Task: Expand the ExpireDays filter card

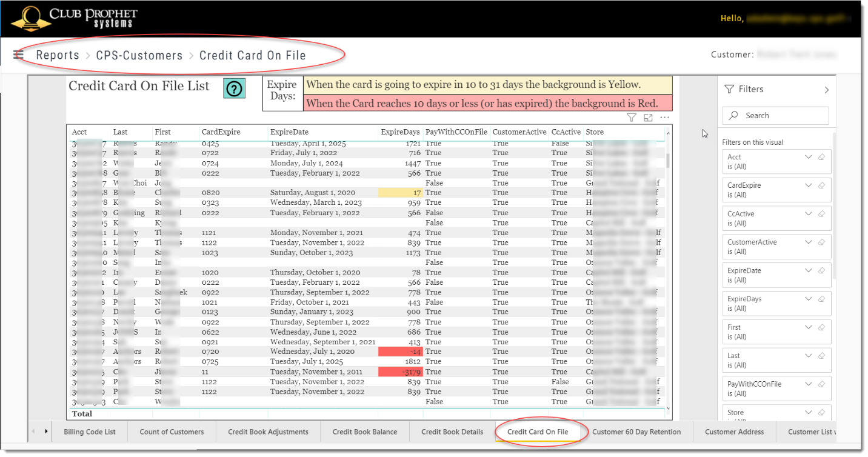Action: coord(808,299)
